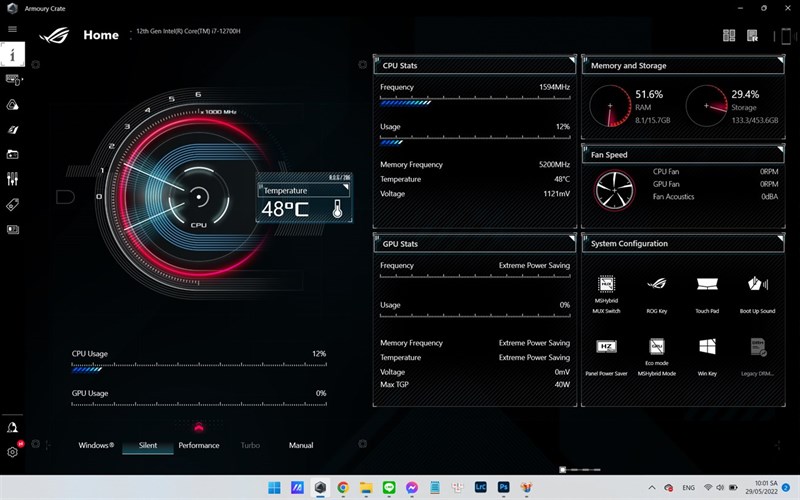
Task: Expand the Memory and Storage panel corner
Action: pyautogui.click(x=780, y=60)
